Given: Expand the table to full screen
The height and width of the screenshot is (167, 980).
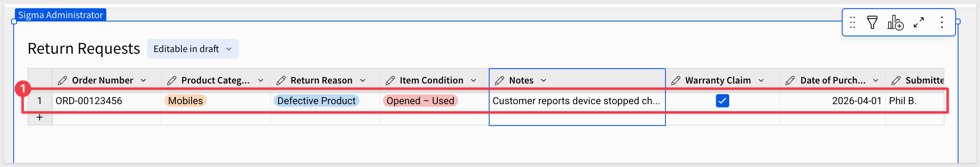Looking at the screenshot, I should [x=919, y=22].
